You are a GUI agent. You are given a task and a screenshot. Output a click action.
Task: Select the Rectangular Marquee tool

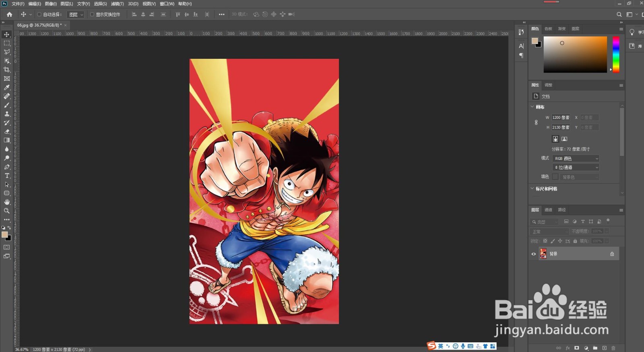[7, 43]
